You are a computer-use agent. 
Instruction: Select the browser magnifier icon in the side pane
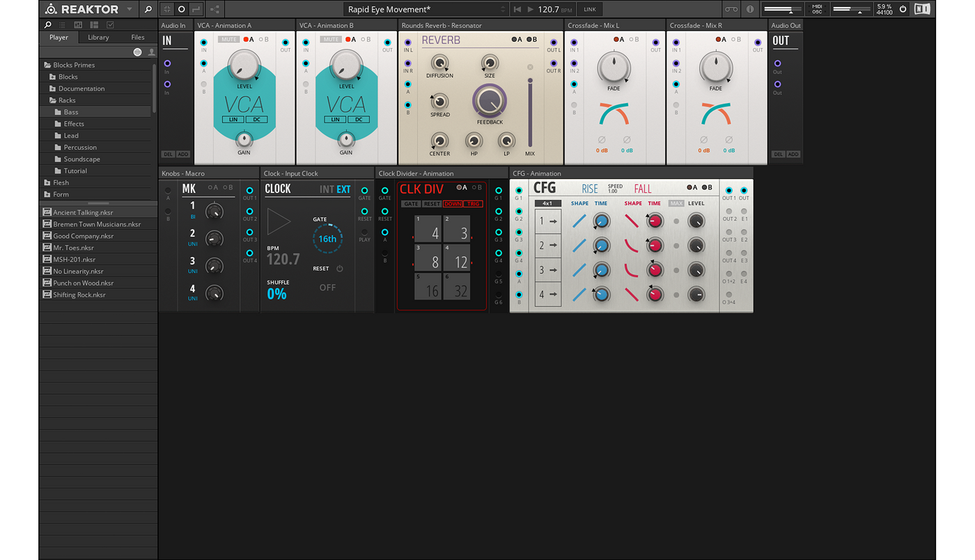coord(48,24)
